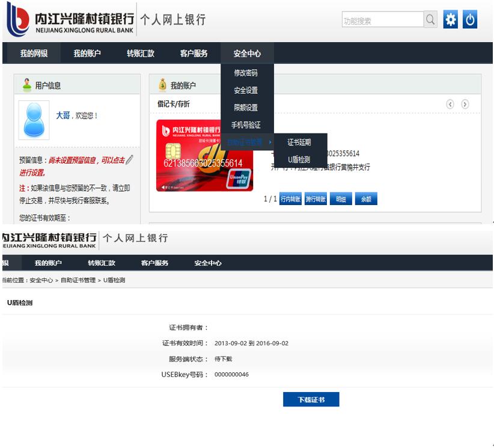Select the USBkey number 0000000046
The height and width of the screenshot is (448, 494).
[231, 374]
